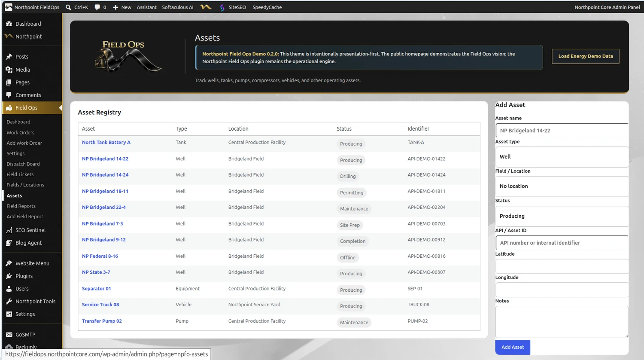Click the Site Prep status badge
Viewport: 644px width, 360px height.
click(x=350, y=225)
